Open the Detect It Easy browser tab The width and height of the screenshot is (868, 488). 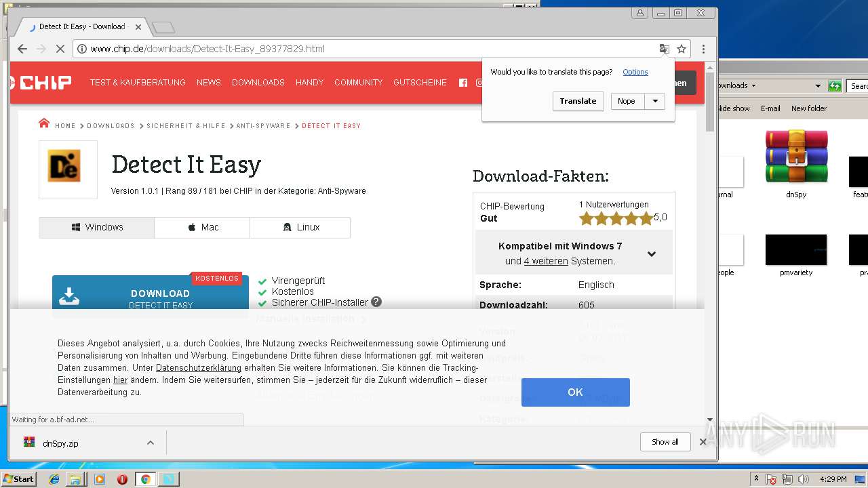coord(81,27)
